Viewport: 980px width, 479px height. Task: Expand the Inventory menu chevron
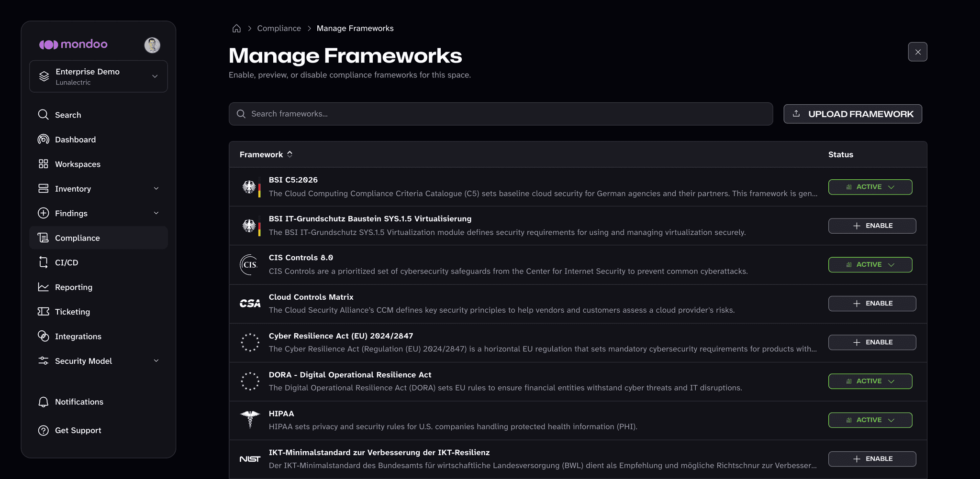pos(156,188)
